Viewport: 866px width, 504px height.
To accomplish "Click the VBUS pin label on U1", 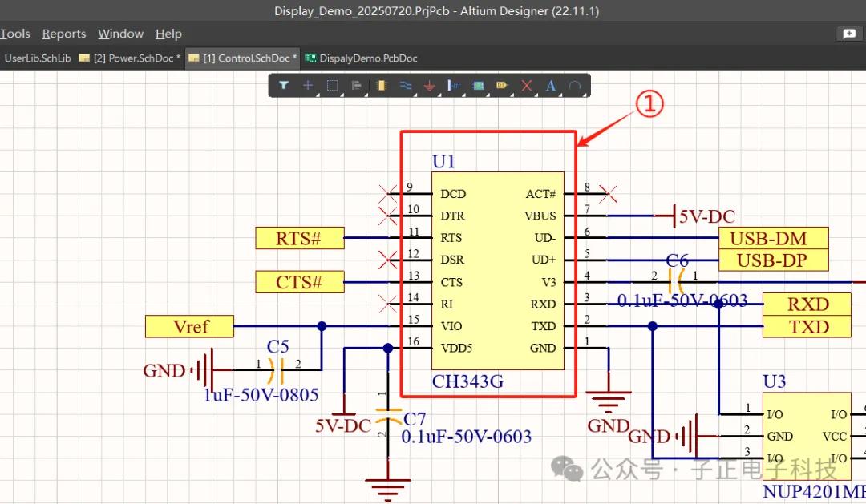I will (540, 216).
